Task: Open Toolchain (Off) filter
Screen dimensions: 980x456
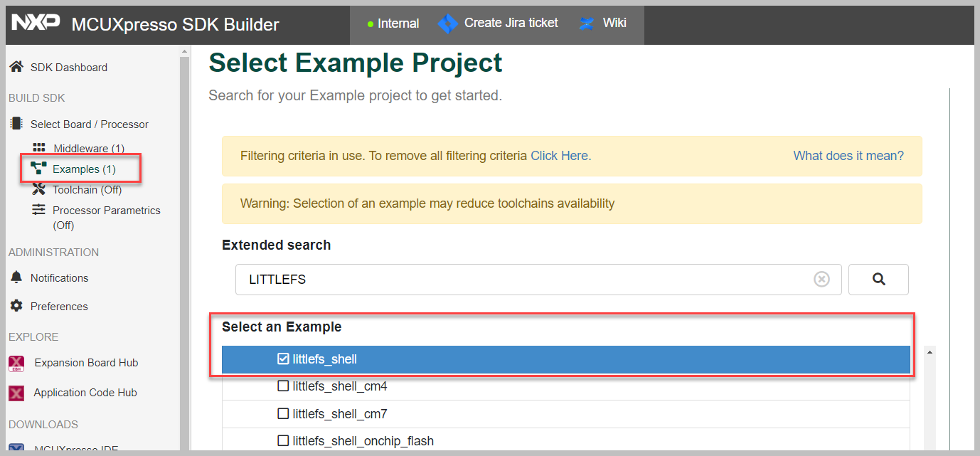Action: coord(86,190)
